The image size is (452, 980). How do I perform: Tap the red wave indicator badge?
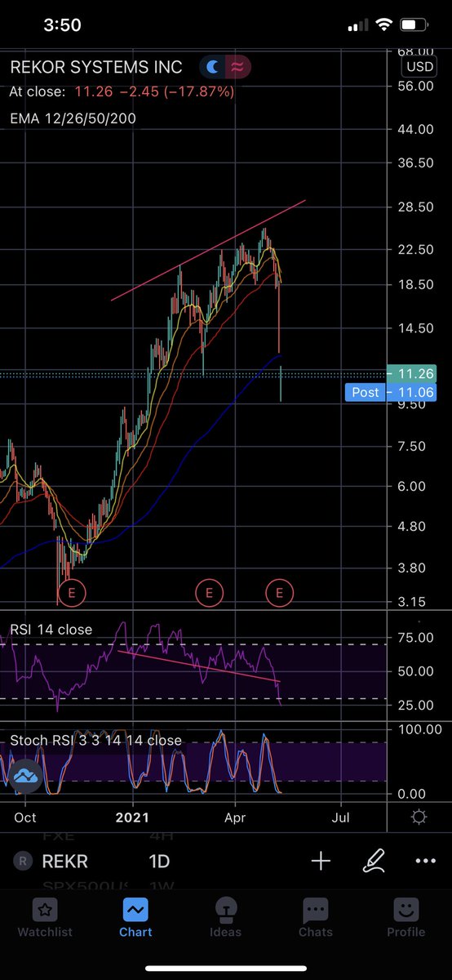pos(239,67)
